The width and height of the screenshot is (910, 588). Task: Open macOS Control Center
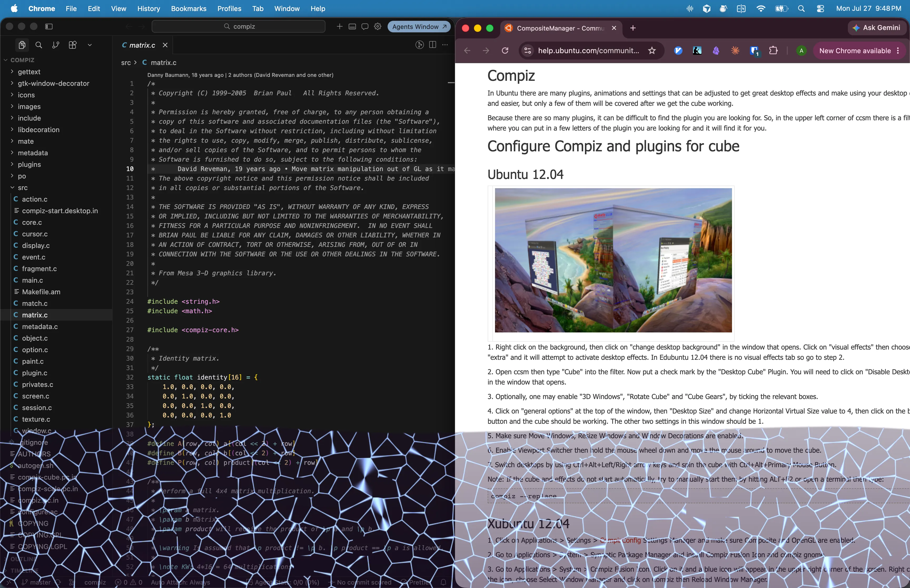[x=820, y=8]
